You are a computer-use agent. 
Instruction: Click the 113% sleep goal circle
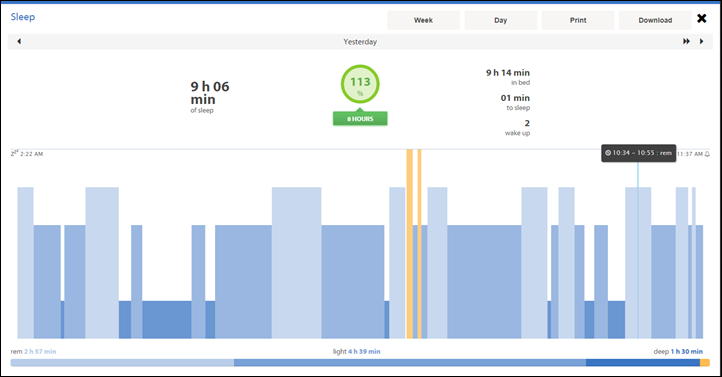pos(360,84)
